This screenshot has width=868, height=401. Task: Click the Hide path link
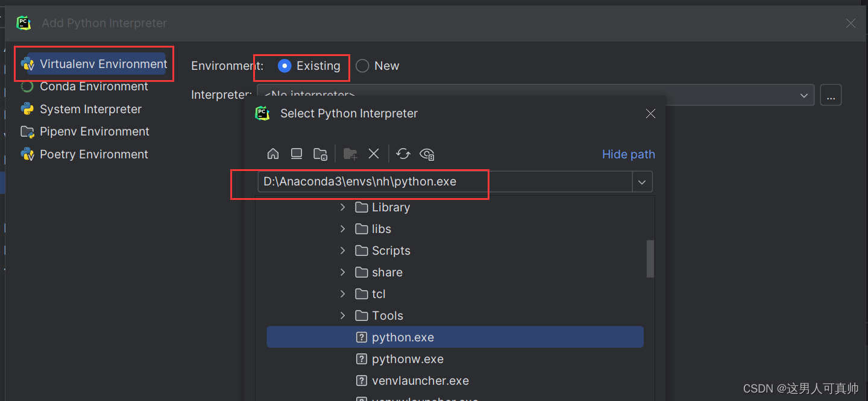(629, 154)
